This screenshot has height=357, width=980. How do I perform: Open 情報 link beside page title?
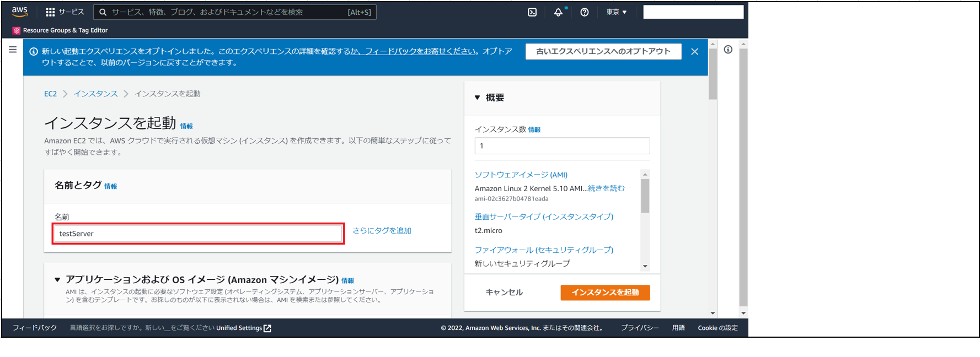[x=186, y=126]
